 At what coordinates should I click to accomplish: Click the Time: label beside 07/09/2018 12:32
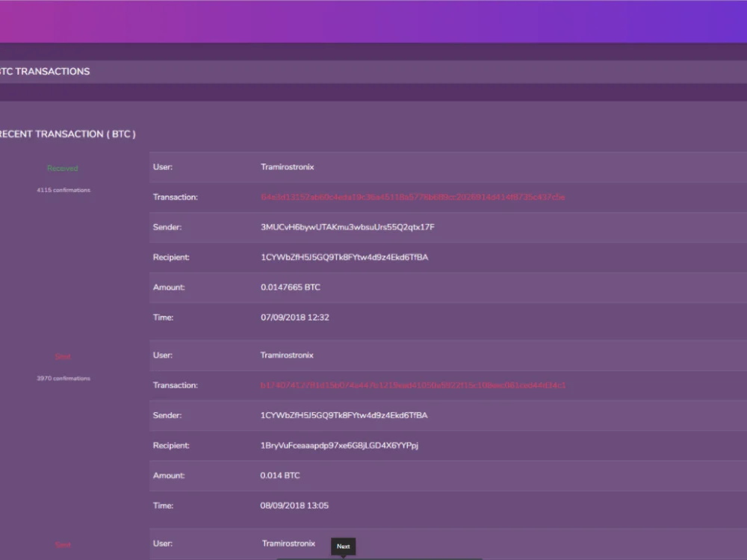(163, 317)
